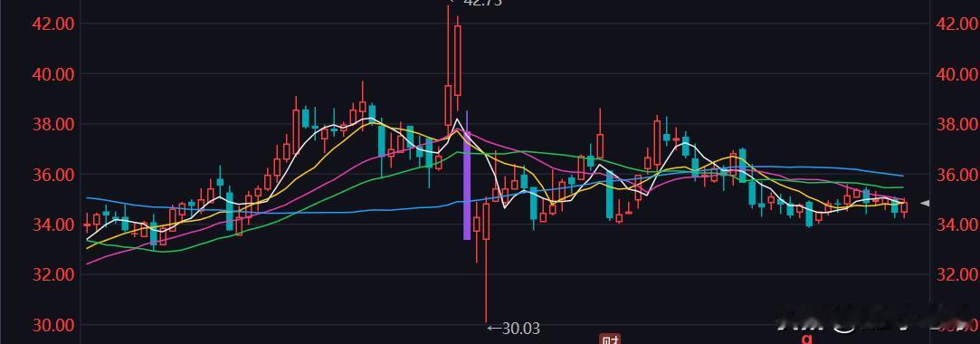Click the ←30.03 low price label
The width and height of the screenshot is (980, 344).
tap(513, 328)
